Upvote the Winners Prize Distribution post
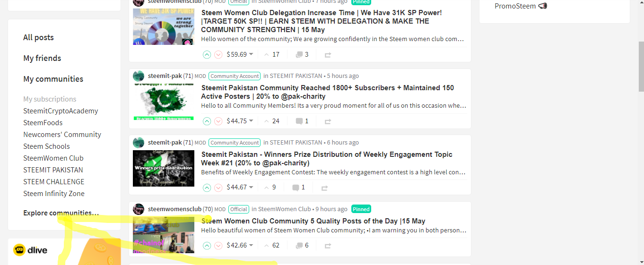Screen dimensions: 644x265 click(x=207, y=188)
